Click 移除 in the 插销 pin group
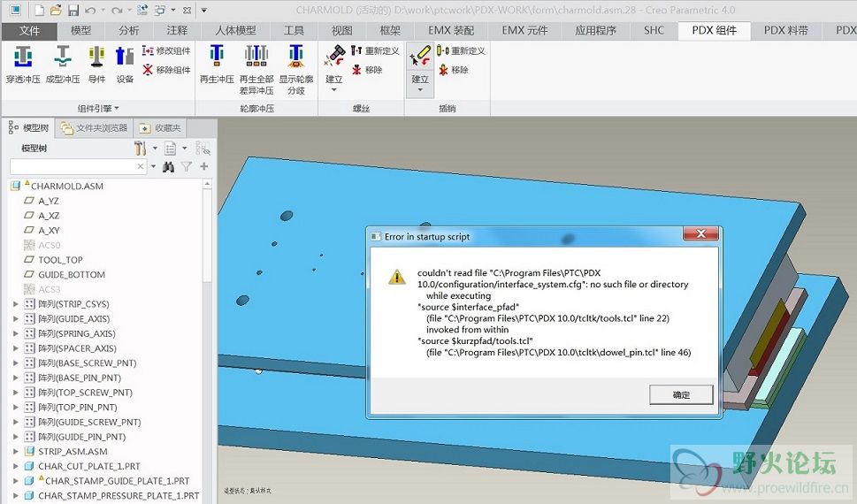This screenshot has width=857, height=504. click(x=453, y=70)
